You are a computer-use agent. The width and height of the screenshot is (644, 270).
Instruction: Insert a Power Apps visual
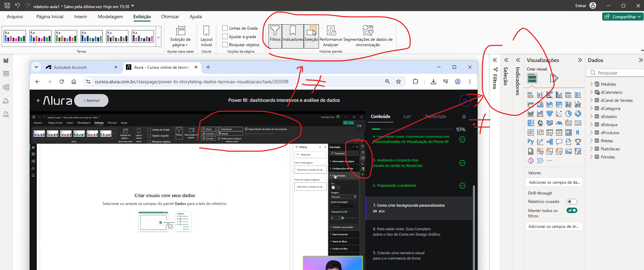(531, 161)
